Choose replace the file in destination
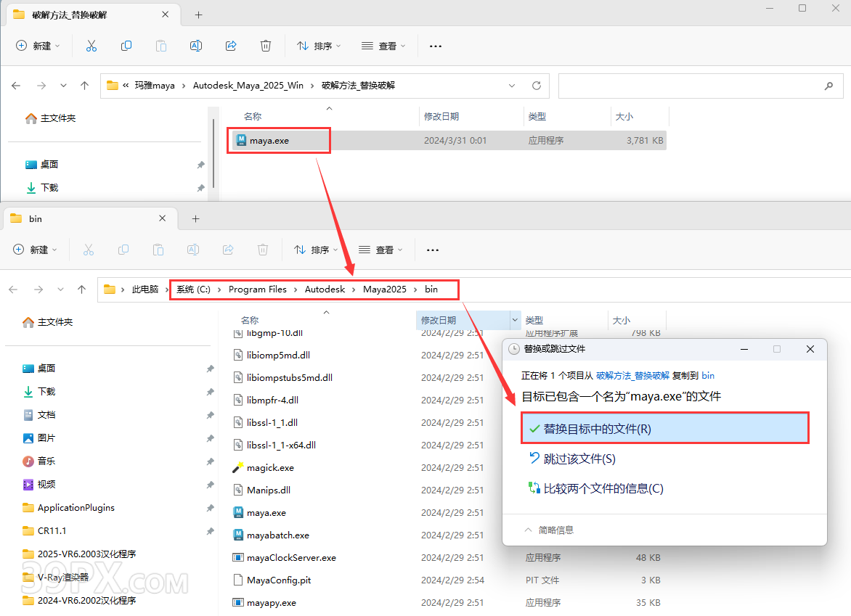 [x=665, y=428]
